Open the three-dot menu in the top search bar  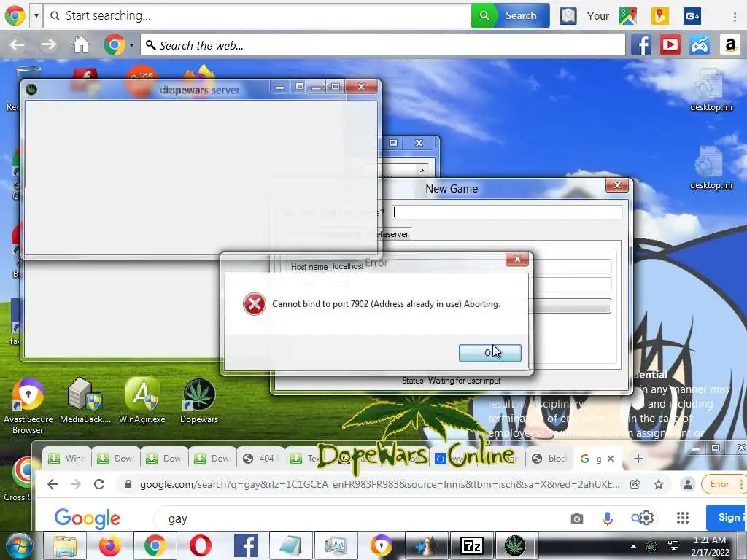(x=735, y=16)
